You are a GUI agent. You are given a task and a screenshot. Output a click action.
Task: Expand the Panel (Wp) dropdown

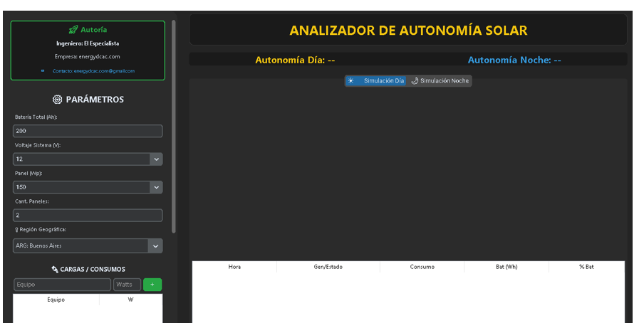(x=156, y=187)
